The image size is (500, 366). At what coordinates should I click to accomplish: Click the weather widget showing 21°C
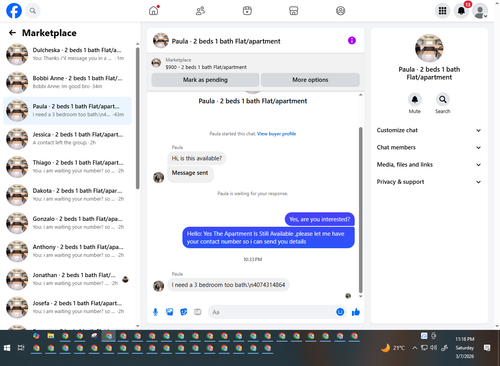(393, 348)
